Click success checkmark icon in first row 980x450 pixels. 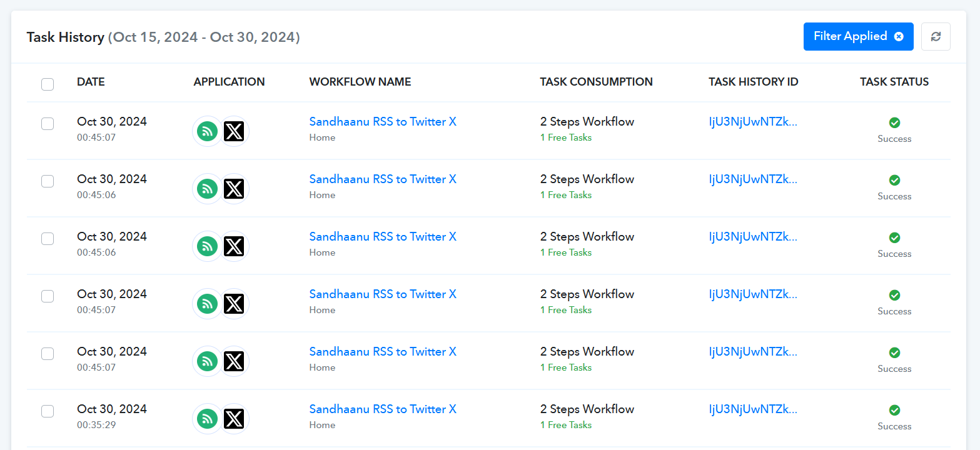894,122
